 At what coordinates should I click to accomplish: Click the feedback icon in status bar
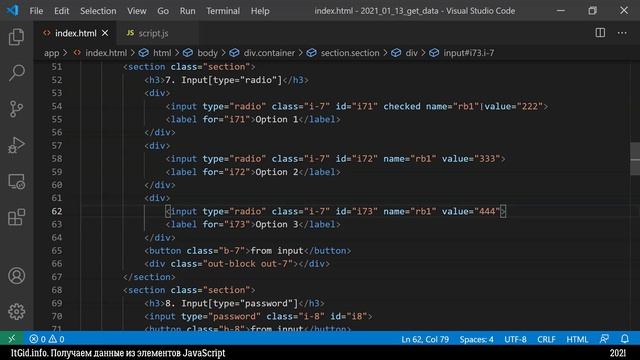click(604, 339)
